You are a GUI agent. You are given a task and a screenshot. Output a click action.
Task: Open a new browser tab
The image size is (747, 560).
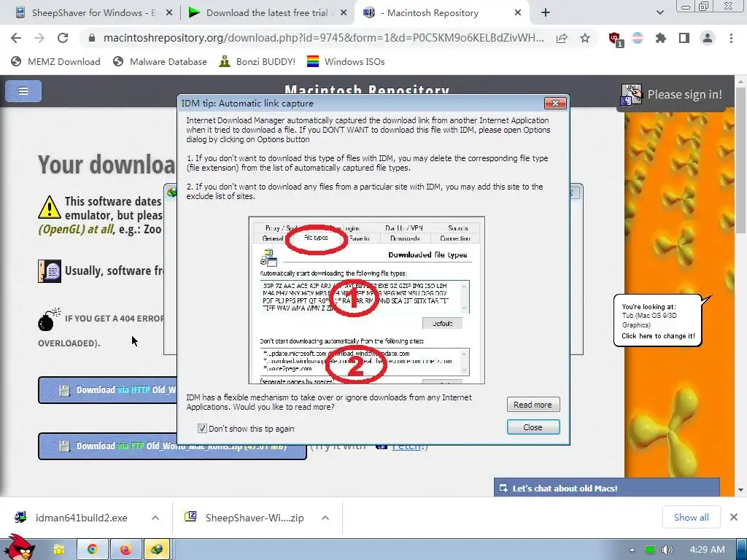point(546,13)
